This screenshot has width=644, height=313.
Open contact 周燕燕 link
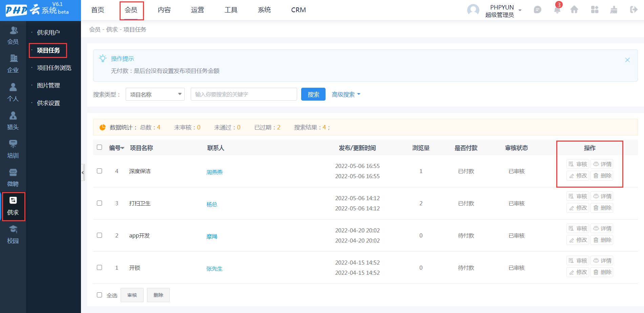click(214, 172)
